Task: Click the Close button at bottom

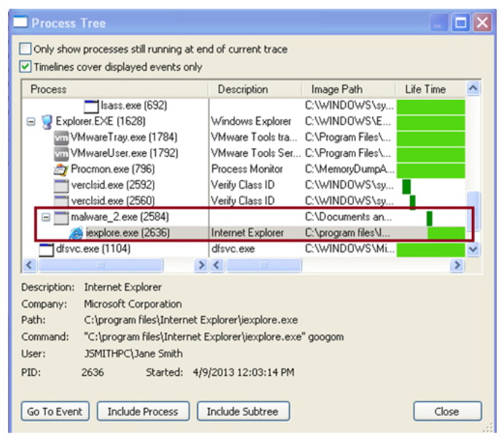Action: pos(447,412)
